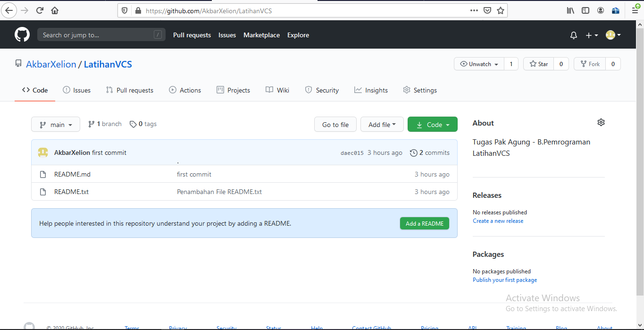Open the 'Penambahan File README.txt' commit message

[219, 192]
